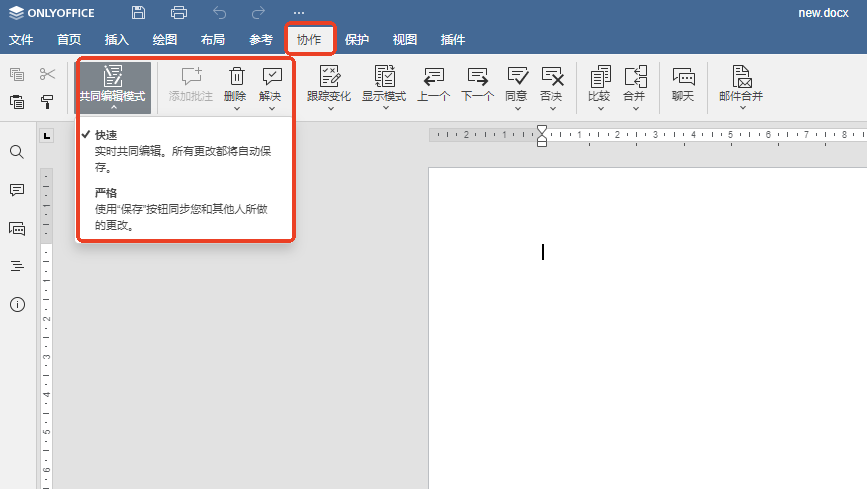Expand the Display Mode (显示模式) dropdown
Screen dimensions: 867x489
[x=384, y=108]
